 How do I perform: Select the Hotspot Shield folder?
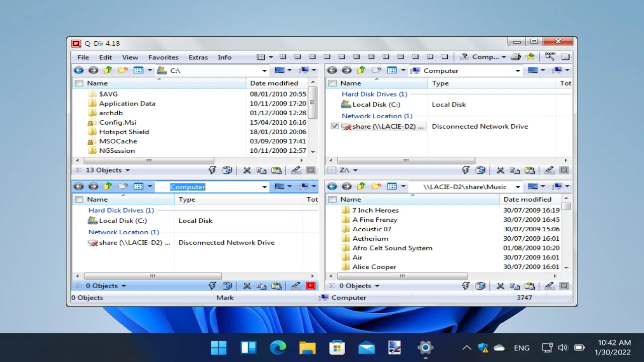[124, 132]
